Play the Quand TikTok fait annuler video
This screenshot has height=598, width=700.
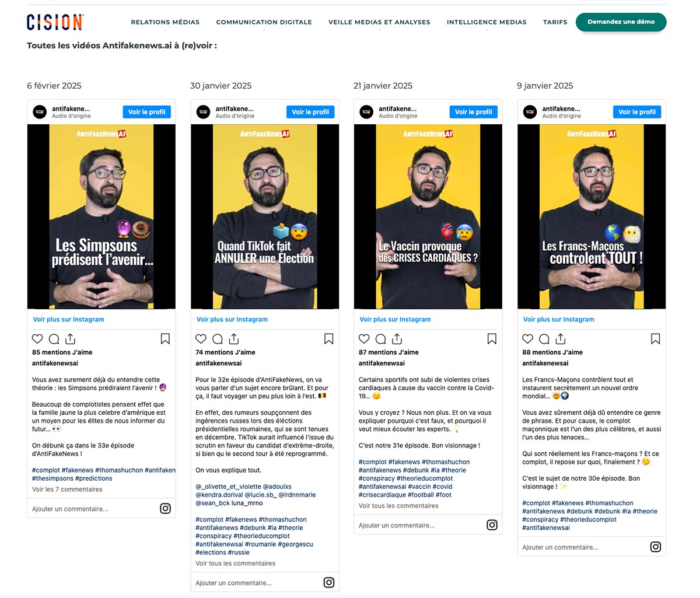click(x=265, y=216)
